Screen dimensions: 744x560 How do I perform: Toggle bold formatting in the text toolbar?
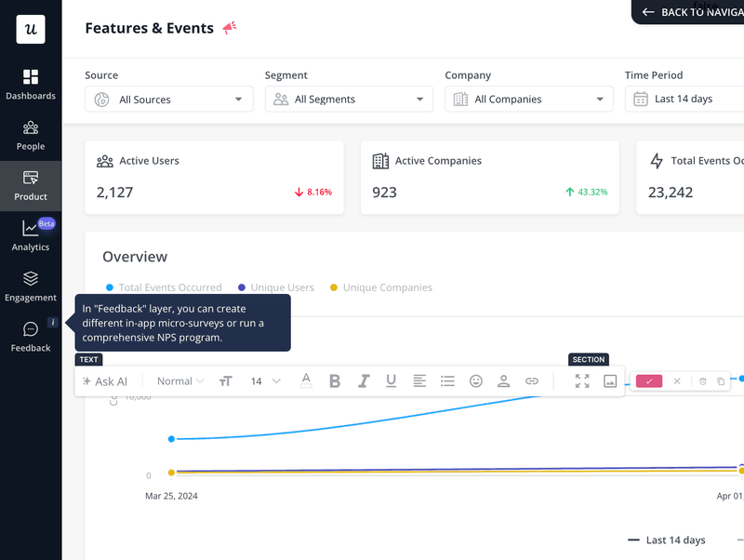click(x=335, y=380)
